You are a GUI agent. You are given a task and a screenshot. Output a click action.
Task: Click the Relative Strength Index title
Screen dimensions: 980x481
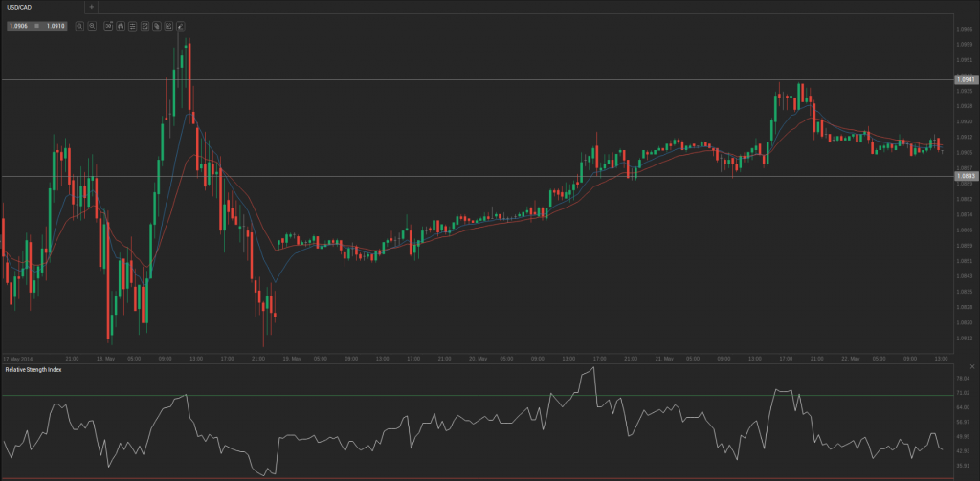(33, 370)
